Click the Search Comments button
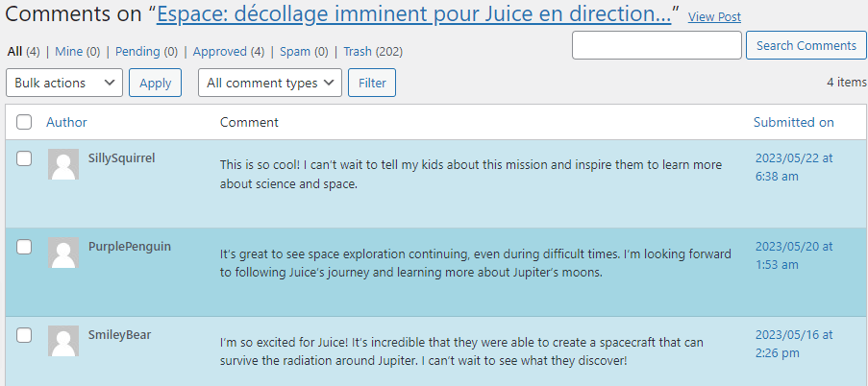The width and height of the screenshot is (868, 386). (x=806, y=45)
